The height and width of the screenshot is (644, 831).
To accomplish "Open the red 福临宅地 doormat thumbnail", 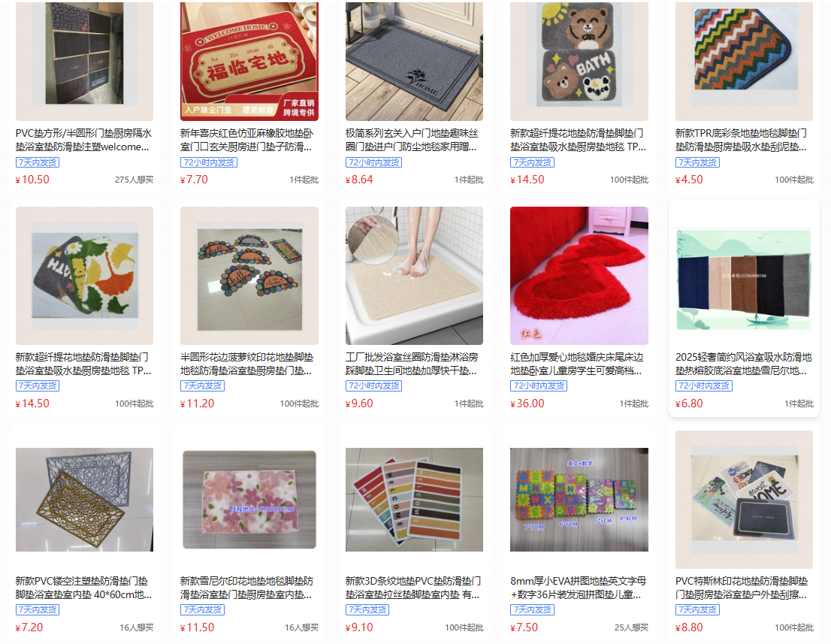I will pyautogui.click(x=249, y=61).
